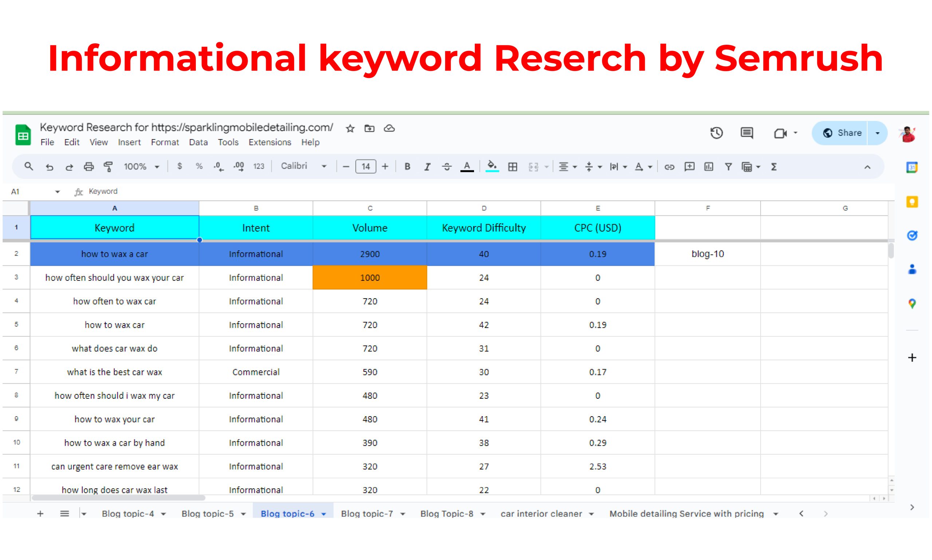Open the File menu

pos(47,142)
